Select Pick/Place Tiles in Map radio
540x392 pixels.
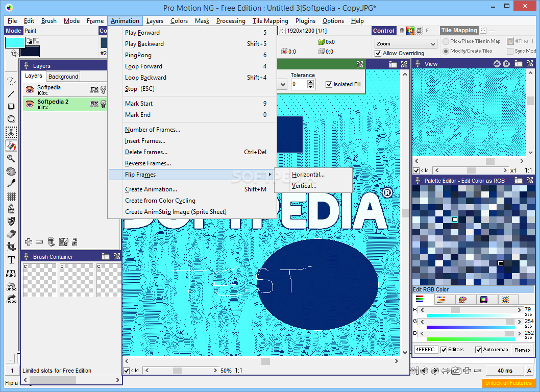(446, 41)
